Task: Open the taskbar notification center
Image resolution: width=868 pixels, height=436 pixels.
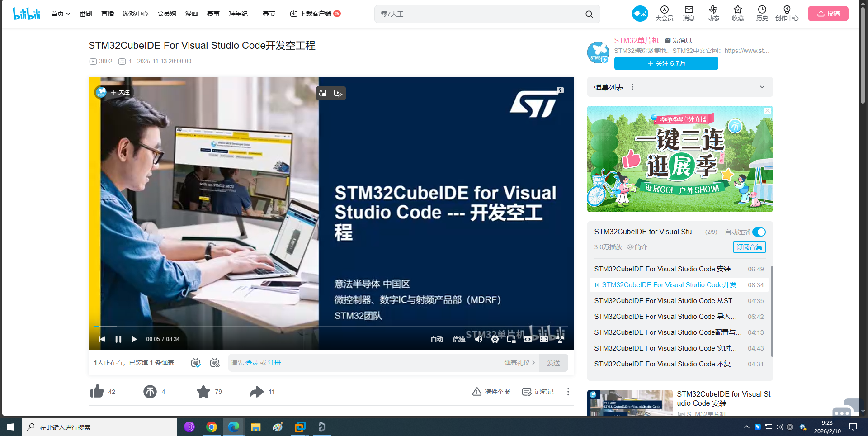Action: click(x=853, y=427)
